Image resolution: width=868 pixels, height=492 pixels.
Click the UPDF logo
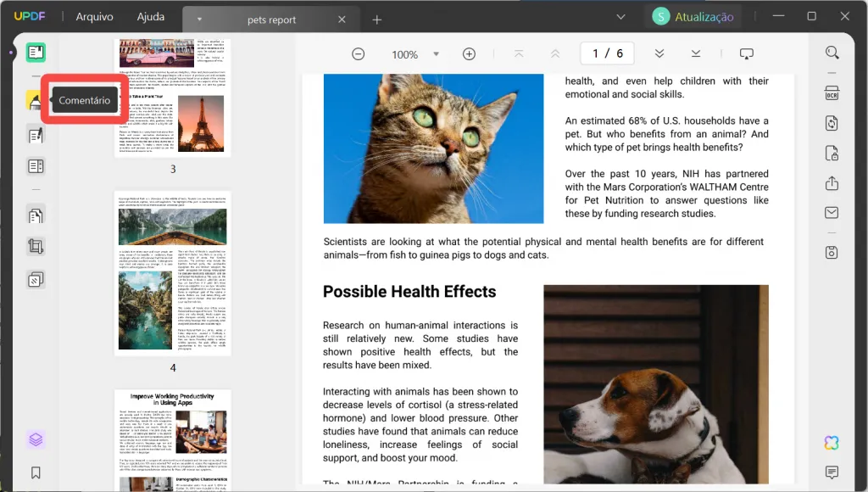tap(30, 16)
